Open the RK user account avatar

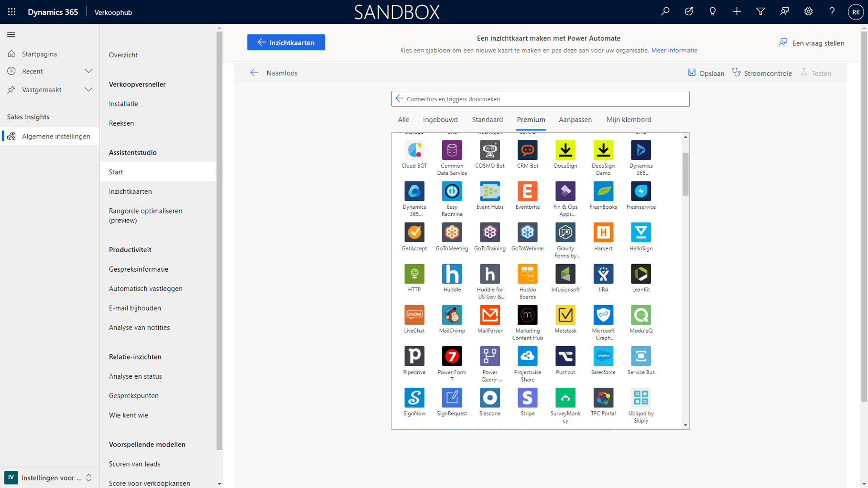coord(856,12)
